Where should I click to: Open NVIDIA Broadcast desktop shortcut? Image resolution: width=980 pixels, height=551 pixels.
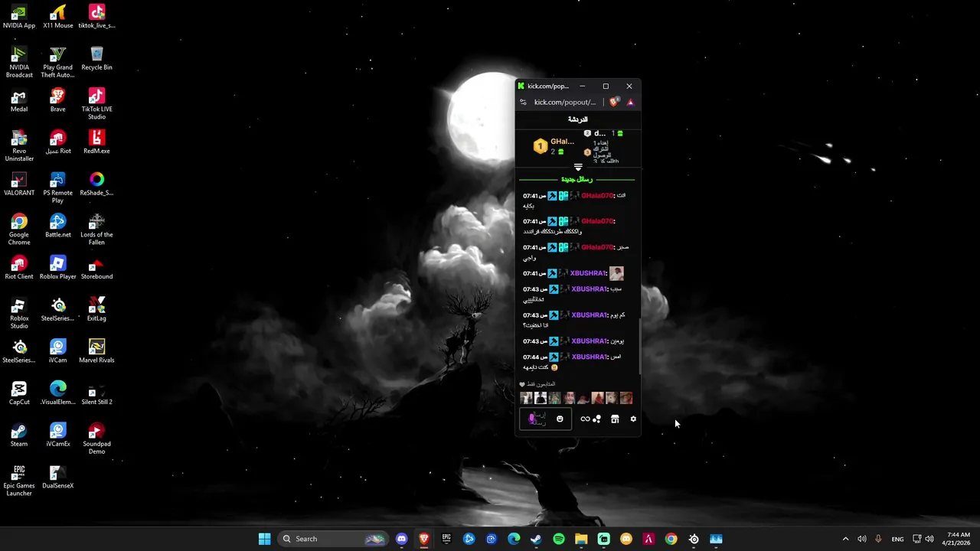19,62
